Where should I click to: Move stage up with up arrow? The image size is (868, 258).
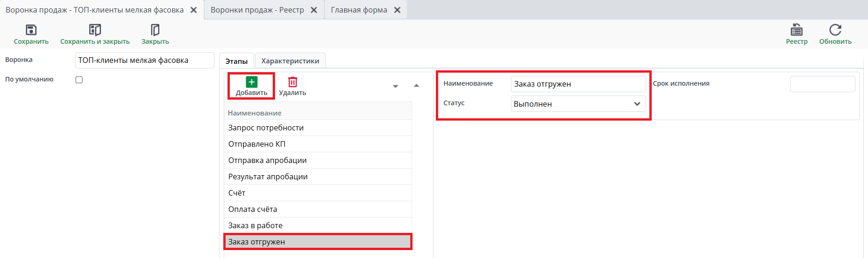tap(416, 86)
